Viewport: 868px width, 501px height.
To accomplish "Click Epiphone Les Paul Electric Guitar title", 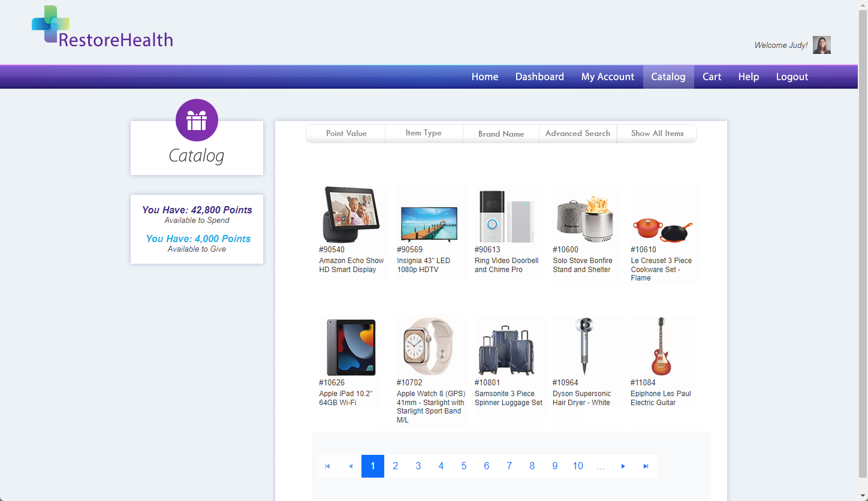I will click(x=661, y=399).
